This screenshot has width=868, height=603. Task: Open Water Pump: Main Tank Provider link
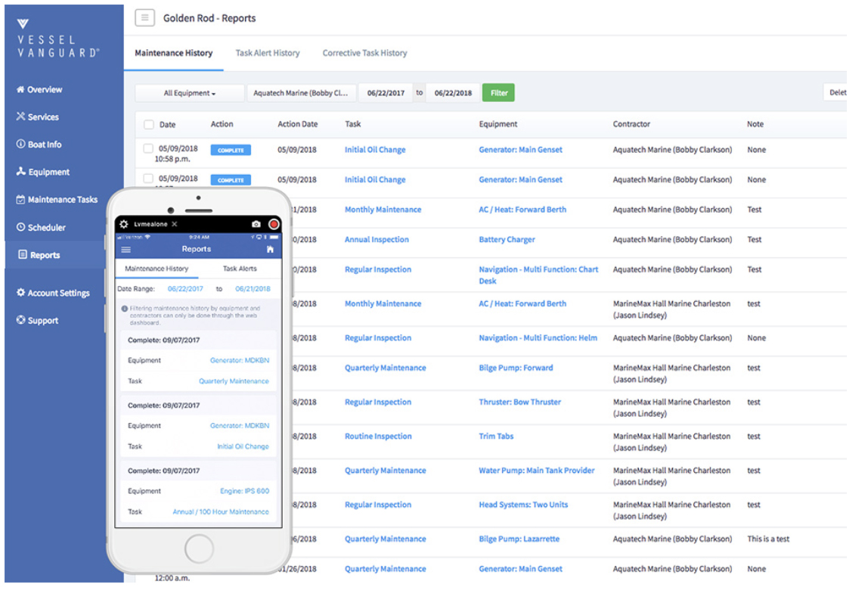(536, 471)
